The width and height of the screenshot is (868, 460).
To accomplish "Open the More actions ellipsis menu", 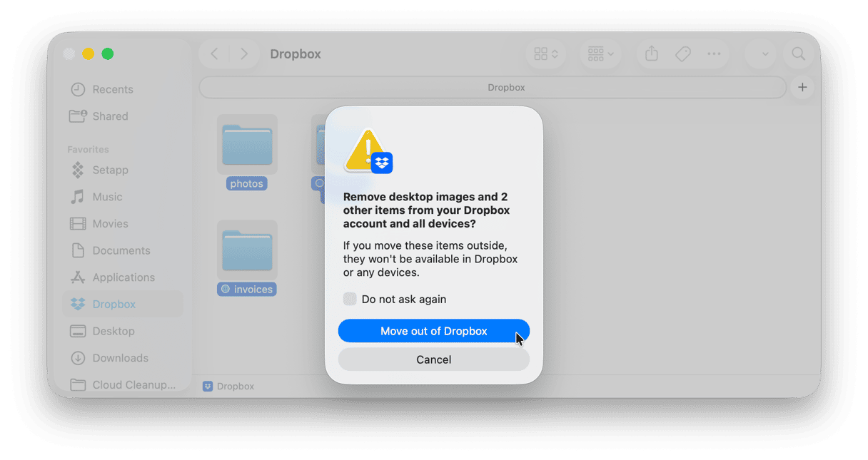I will 714,54.
